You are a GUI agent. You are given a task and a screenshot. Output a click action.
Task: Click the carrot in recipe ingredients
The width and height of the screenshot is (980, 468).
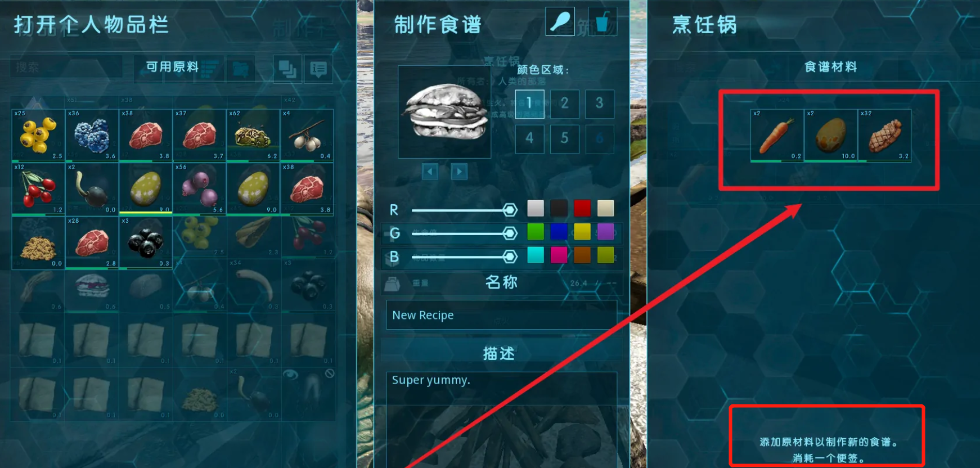777,136
